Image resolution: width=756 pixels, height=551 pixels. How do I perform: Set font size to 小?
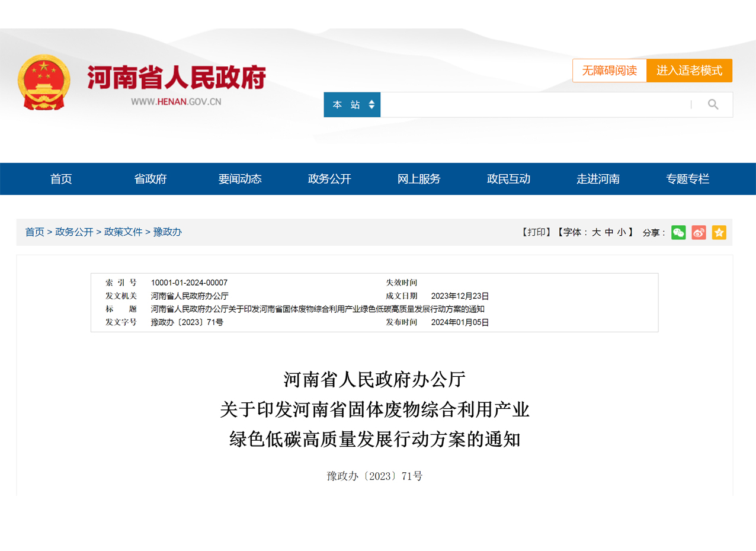click(x=622, y=232)
